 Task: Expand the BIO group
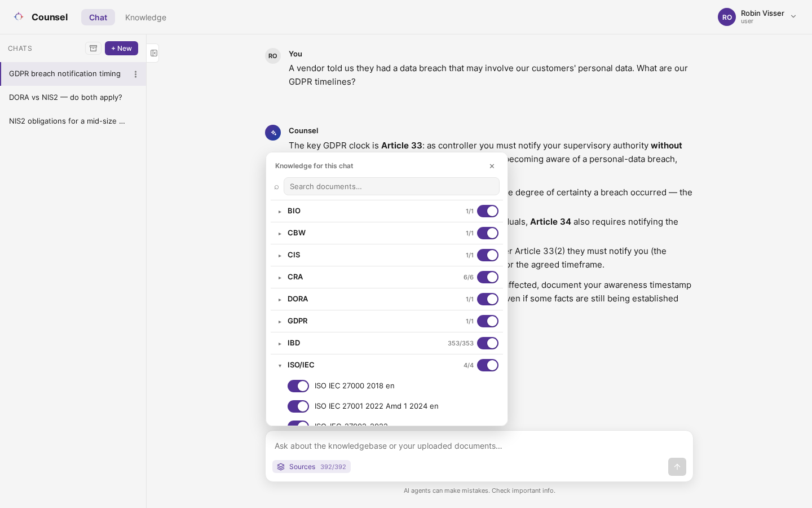[280, 212]
